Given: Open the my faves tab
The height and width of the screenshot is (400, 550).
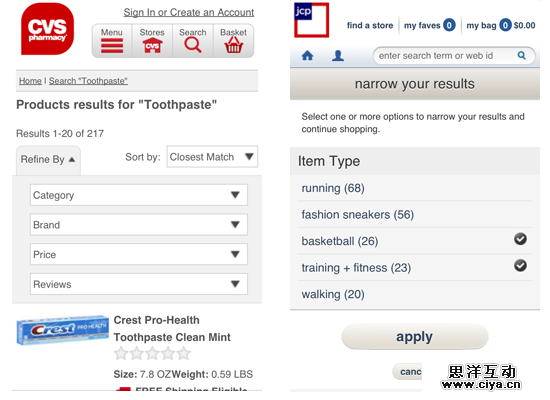Looking at the screenshot, I should coord(429,25).
